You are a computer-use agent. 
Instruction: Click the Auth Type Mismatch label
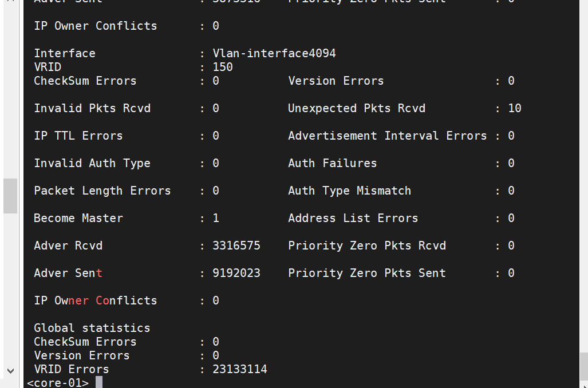tap(349, 191)
